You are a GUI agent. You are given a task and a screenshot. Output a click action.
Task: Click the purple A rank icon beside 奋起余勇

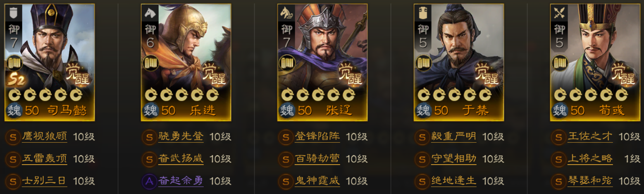tap(149, 181)
